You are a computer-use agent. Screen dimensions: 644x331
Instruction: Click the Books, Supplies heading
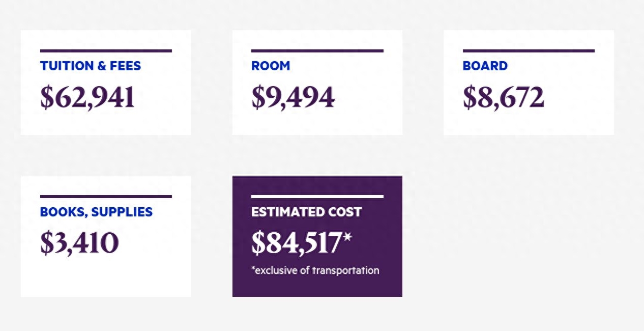click(96, 212)
